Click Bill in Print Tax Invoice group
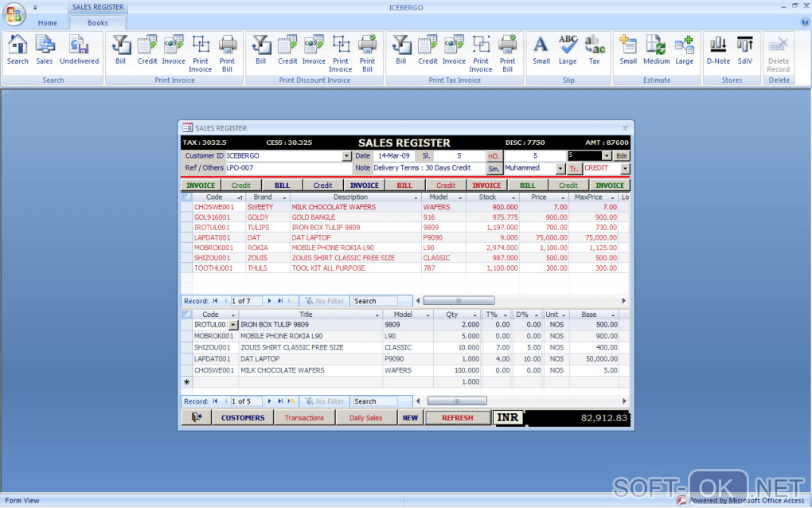This screenshot has height=508, width=812. (401, 50)
